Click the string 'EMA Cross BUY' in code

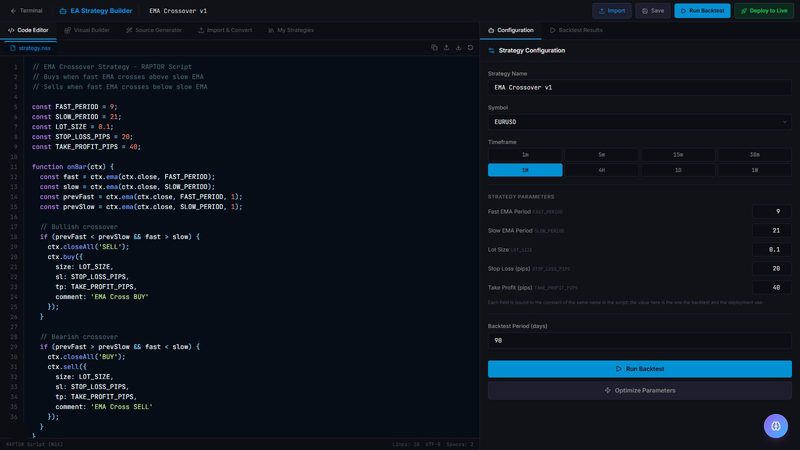pos(119,297)
